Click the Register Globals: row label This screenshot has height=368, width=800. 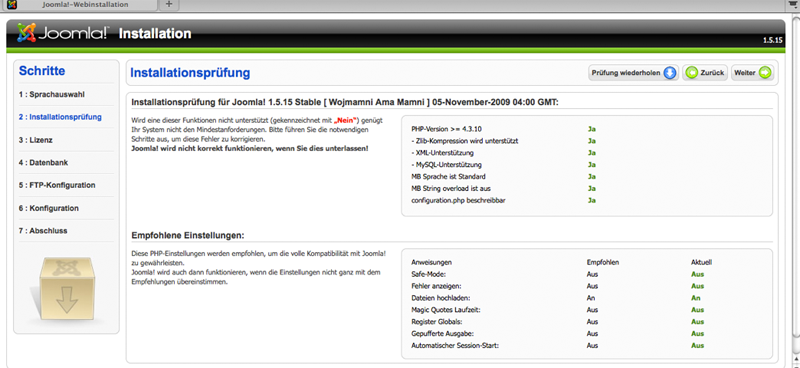437,322
